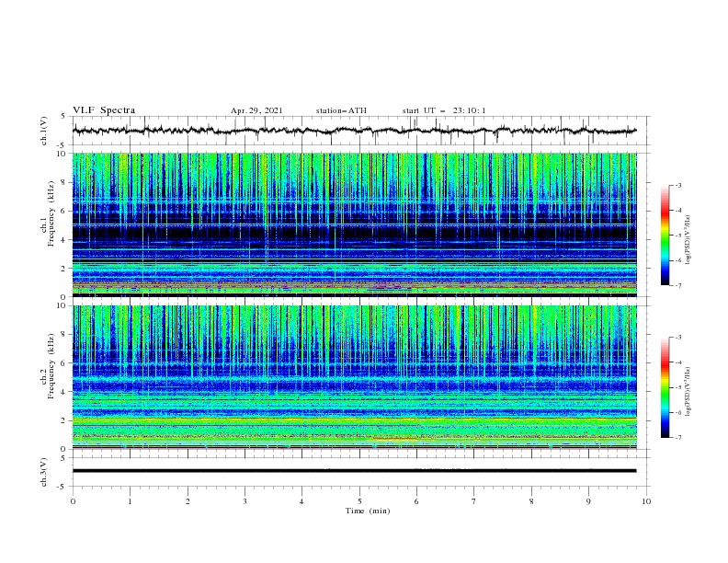Click time axis tick label "3"
The width and height of the screenshot is (728, 563).
[245, 501]
